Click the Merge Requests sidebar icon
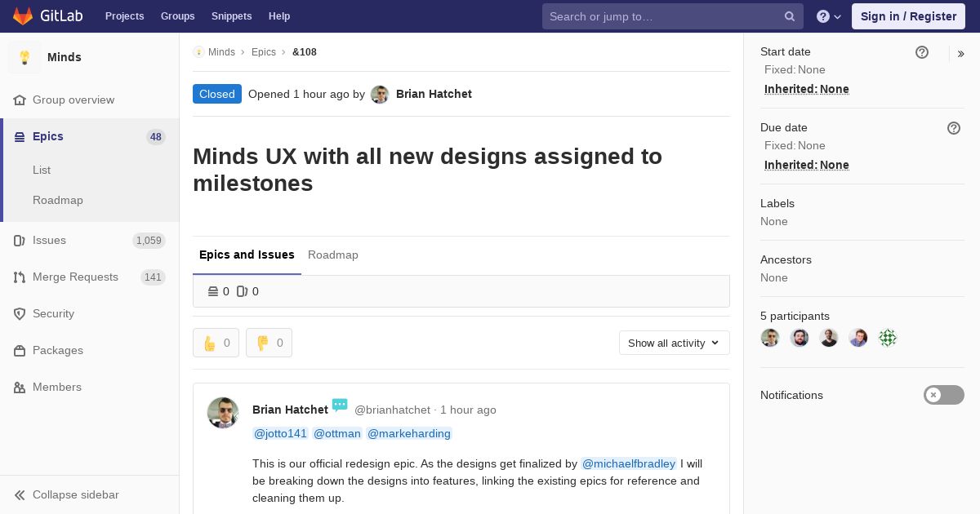The width and height of the screenshot is (980, 514). (20, 277)
